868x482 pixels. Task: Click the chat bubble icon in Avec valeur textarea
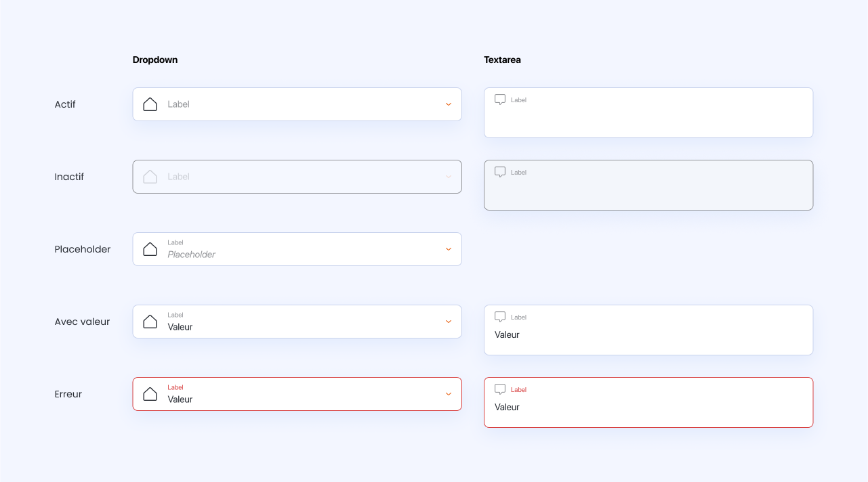(x=500, y=317)
